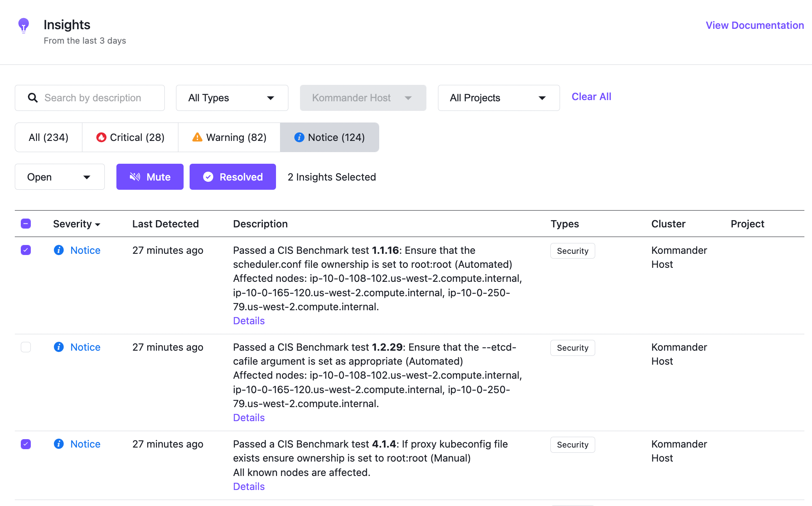Toggle the select-all header checkbox
The width and height of the screenshot is (812, 506).
pyautogui.click(x=26, y=224)
